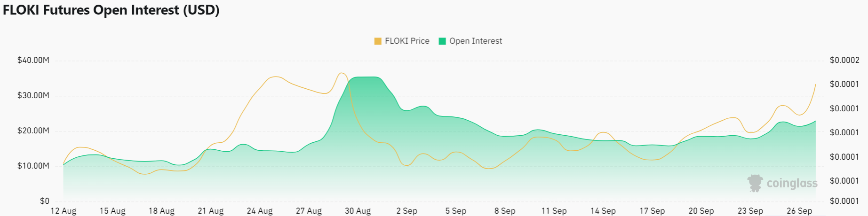The height and width of the screenshot is (216, 868).
Task: Click the 11 Sep x-axis label
Action: 554,211
